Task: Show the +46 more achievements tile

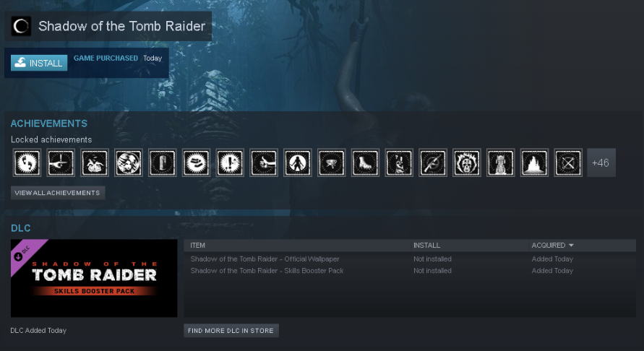Action: click(x=601, y=162)
